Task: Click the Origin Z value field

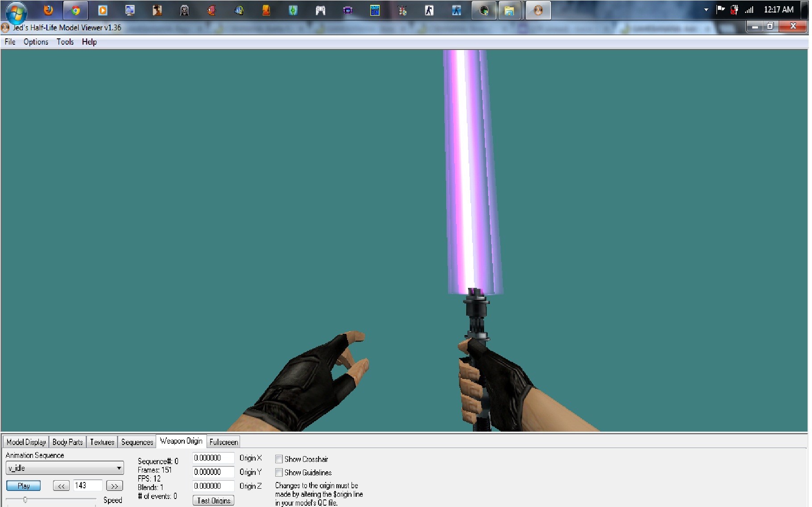Action: (x=213, y=486)
